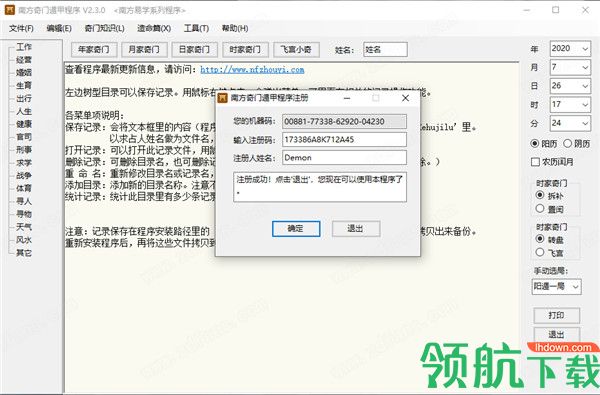Open the 造命篇(X) menu
The height and width of the screenshot is (395, 600).
(x=154, y=28)
